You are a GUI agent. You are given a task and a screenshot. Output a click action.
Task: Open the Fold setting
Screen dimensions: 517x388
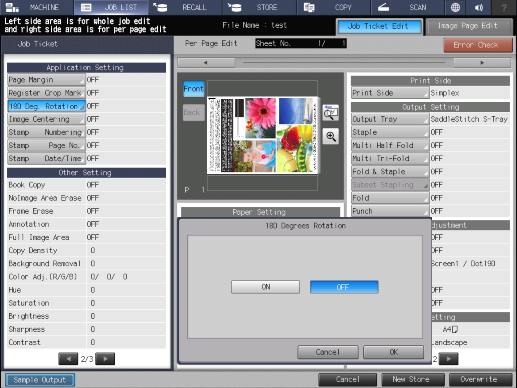coord(390,198)
